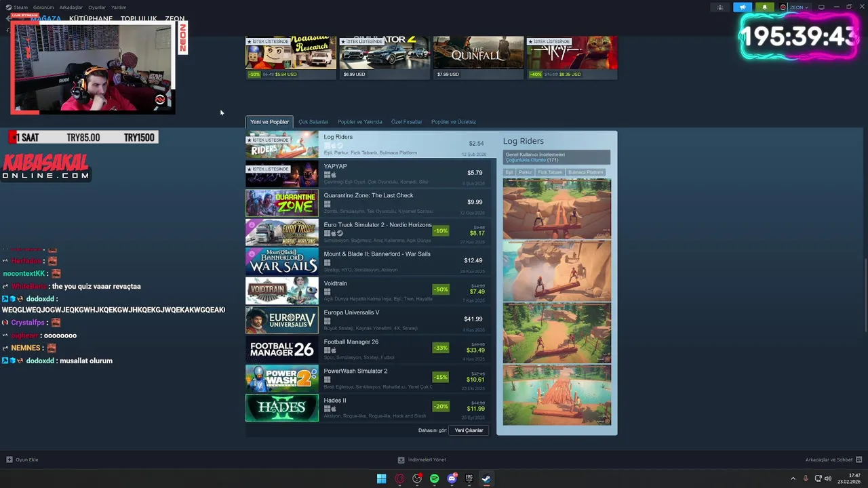Click the Windows platform icon on Quarantine Zone row
The width and height of the screenshot is (868, 488).
(327, 204)
